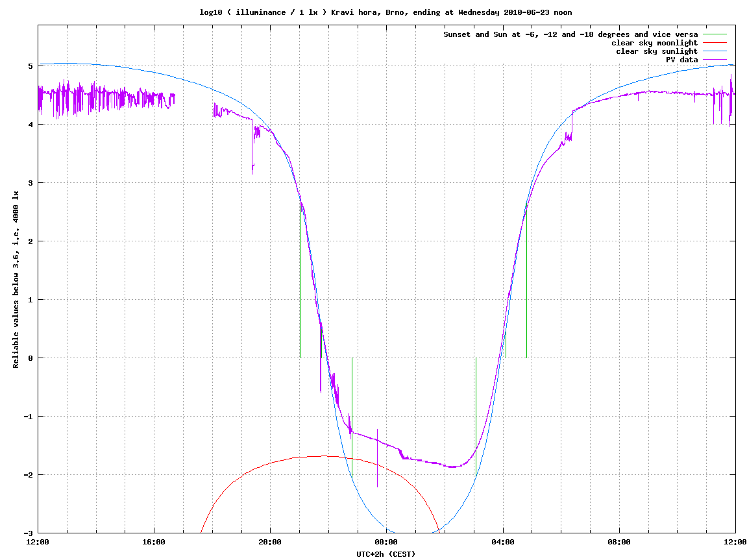Click the purple spike near 23:40 at night
Image resolution: width=747 pixels, height=560 pixels.
point(377,458)
